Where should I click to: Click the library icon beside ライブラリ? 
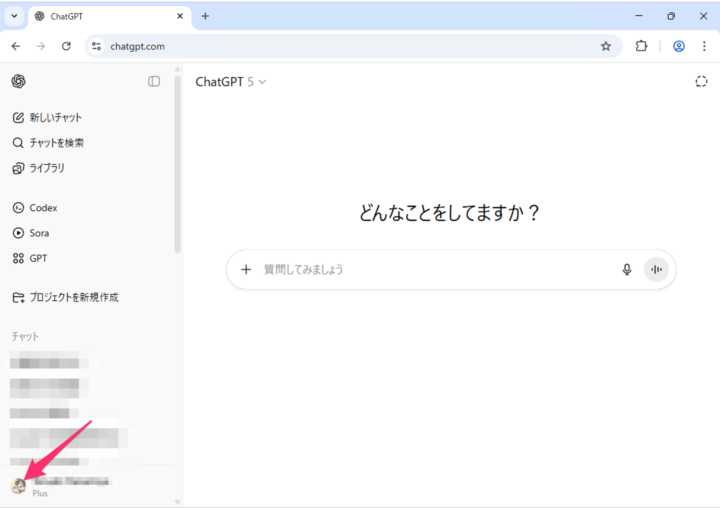click(x=18, y=168)
